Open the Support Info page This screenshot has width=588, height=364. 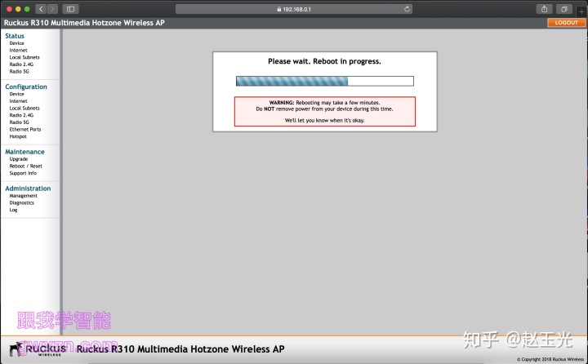click(x=23, y=173)
